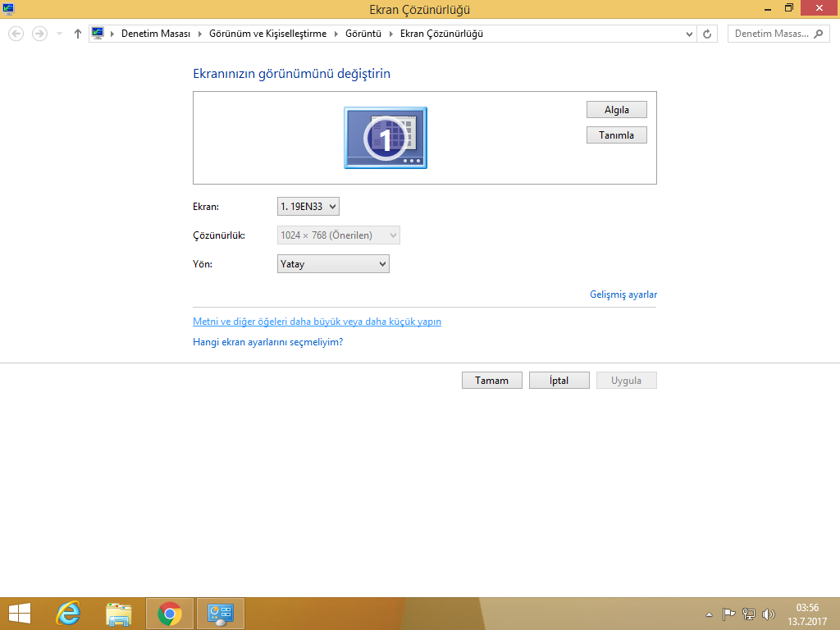Launch Internet Explorer from taskbar

tap(68, 614)
